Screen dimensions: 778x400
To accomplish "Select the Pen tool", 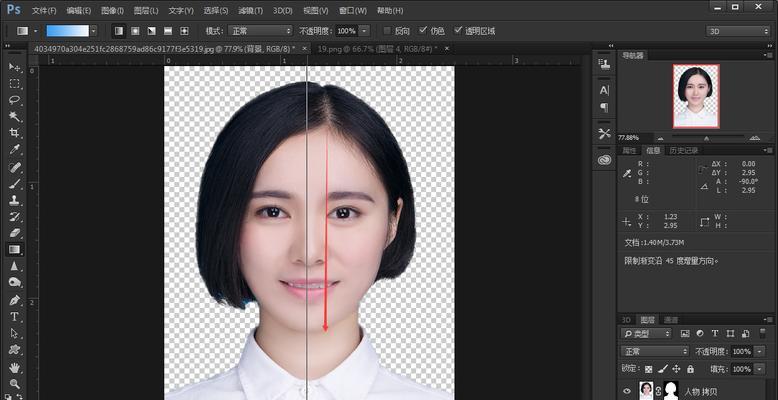I will [x=15, y=300].
